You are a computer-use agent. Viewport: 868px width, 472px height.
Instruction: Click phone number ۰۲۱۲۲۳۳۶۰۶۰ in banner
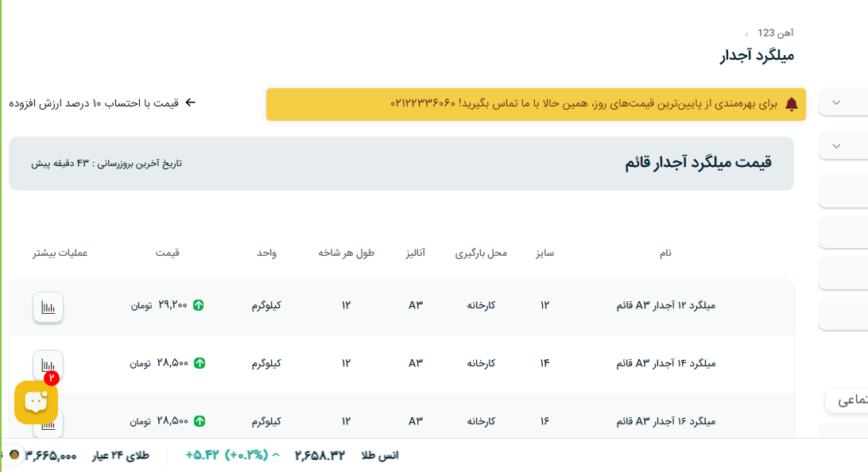point(423,104)
